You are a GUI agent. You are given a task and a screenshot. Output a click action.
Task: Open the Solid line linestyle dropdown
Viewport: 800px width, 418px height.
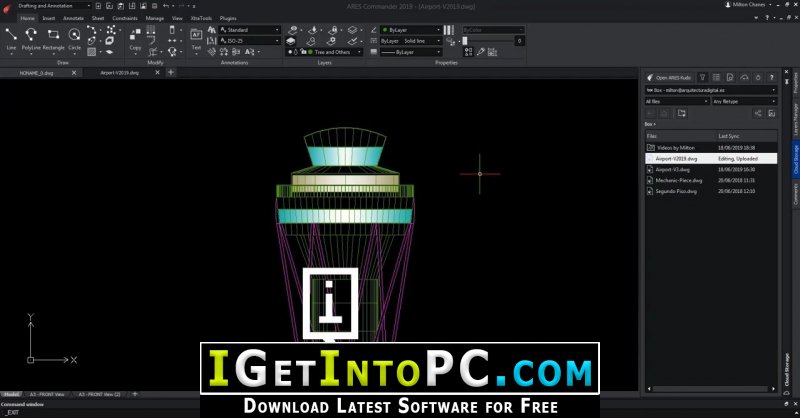[x=411, y=41]
